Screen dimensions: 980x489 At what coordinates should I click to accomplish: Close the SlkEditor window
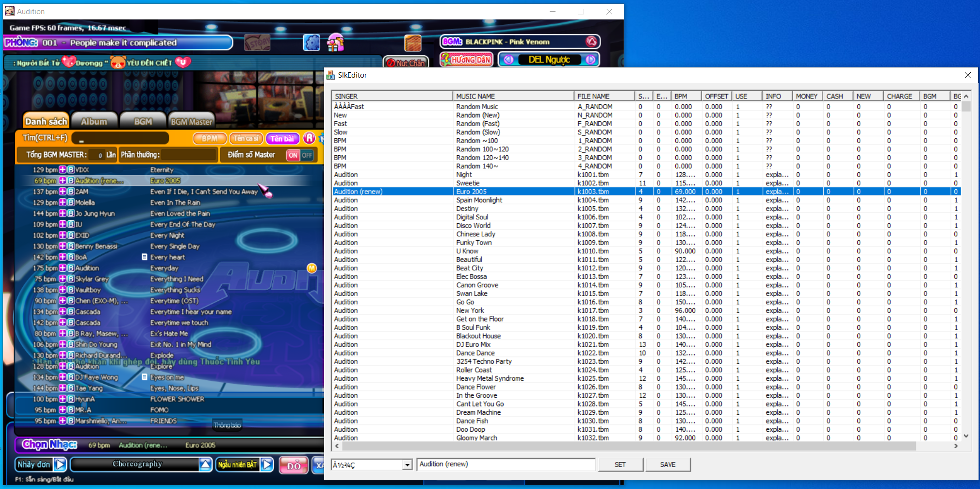(x=967, y=75)
